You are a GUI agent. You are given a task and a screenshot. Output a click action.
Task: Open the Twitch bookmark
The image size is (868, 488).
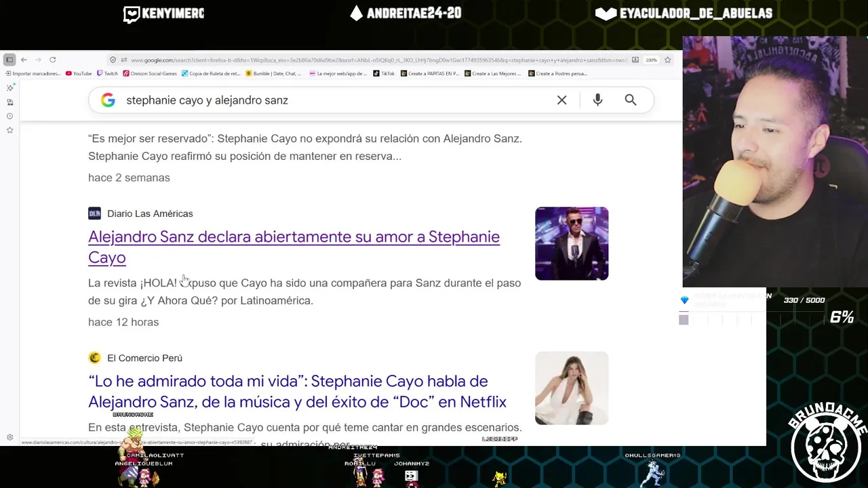(x=107, y=73)
